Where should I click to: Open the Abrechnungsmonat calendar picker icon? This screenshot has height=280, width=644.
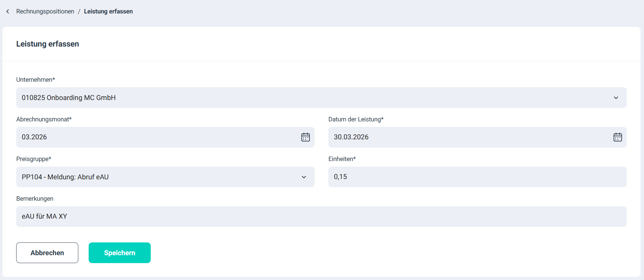pos(305,137)
